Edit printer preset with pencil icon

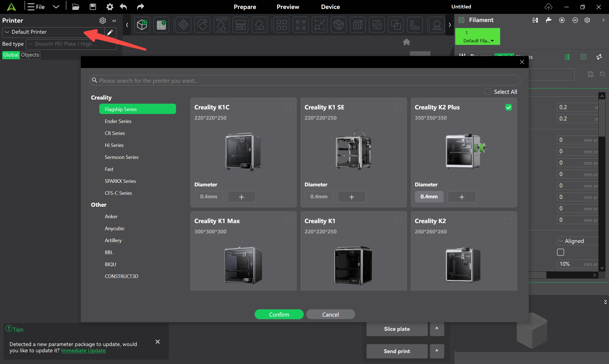[x=110, y=33]
